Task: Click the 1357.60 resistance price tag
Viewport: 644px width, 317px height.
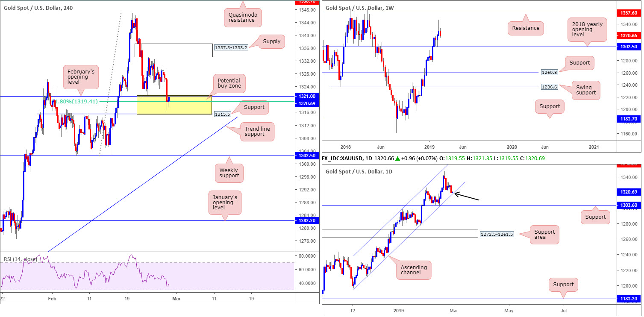Action: pos(629,13)
